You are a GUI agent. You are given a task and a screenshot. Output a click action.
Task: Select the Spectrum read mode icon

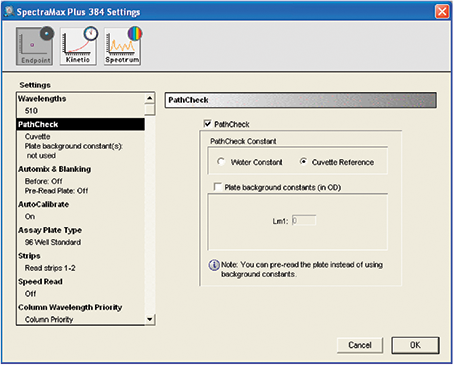[x=122, y=46]
